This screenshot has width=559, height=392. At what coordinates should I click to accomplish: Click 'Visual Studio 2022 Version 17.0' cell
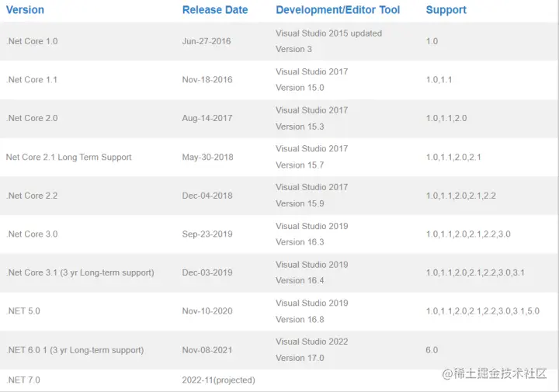pos(312,349)
